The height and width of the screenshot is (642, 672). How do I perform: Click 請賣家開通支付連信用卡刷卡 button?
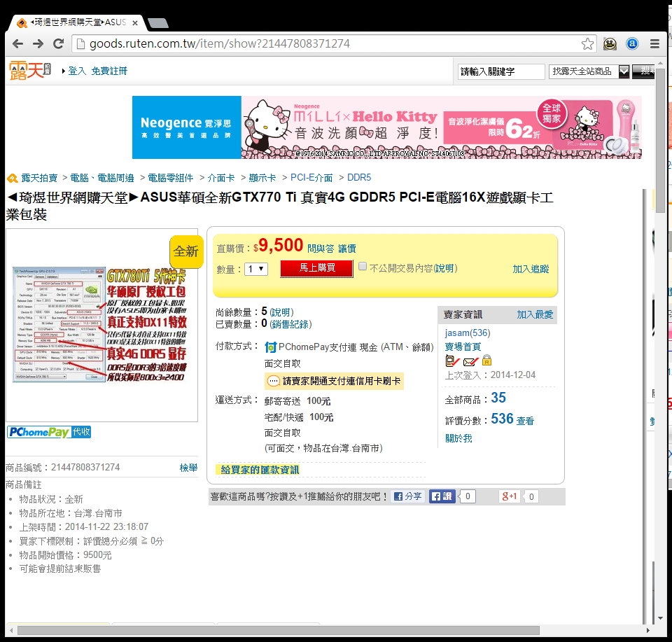(x=335, y=381)
